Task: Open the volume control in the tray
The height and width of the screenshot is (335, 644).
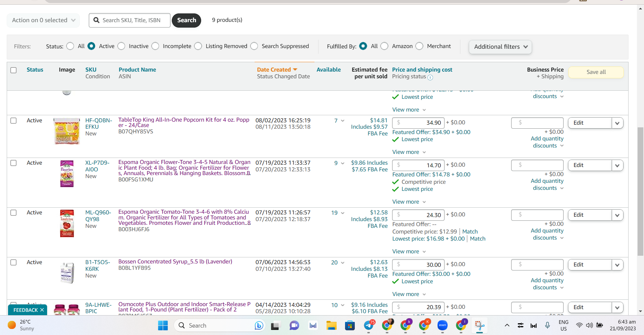Action: pyautogui.click(x=589, y=325)
